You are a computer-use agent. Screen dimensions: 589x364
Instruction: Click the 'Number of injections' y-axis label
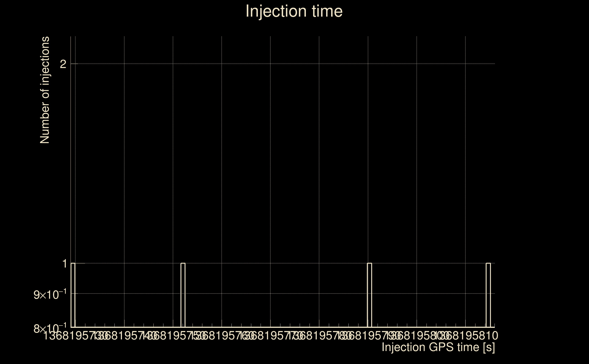tap(45, 90)
